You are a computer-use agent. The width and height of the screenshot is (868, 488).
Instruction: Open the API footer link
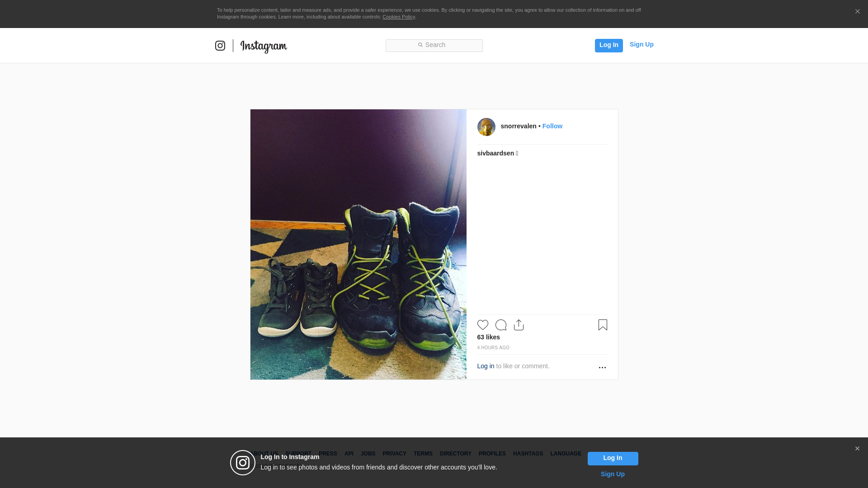[x=349, y=454]
